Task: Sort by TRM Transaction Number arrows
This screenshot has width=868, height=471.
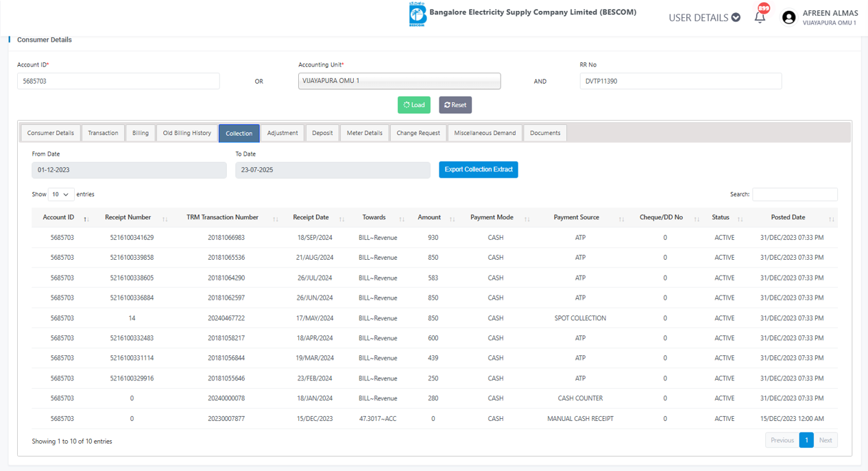Action: [276, 218]
